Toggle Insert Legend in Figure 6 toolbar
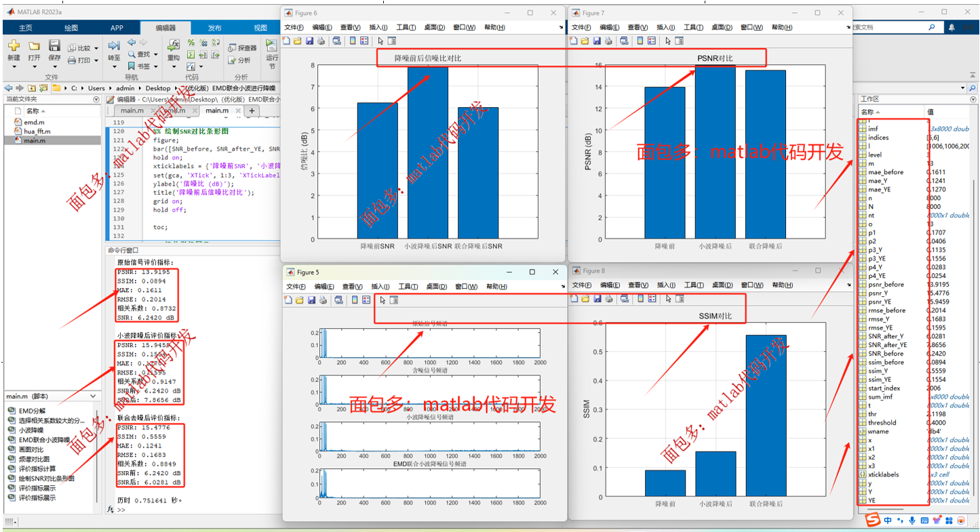 pyautogui.click(x=364, y=41)
